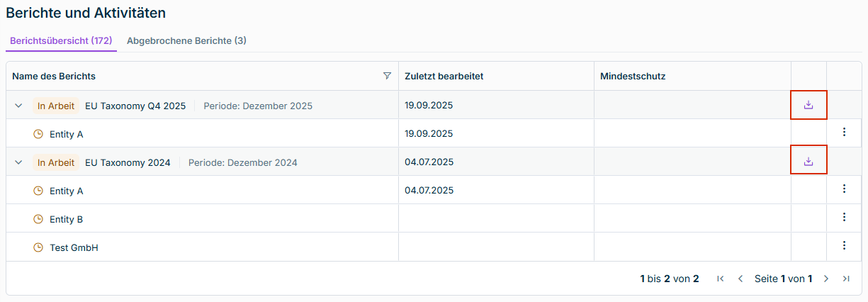Click the clock status icon beside Entity B
This screenshot has height=302, width=868.
[38, 219]
